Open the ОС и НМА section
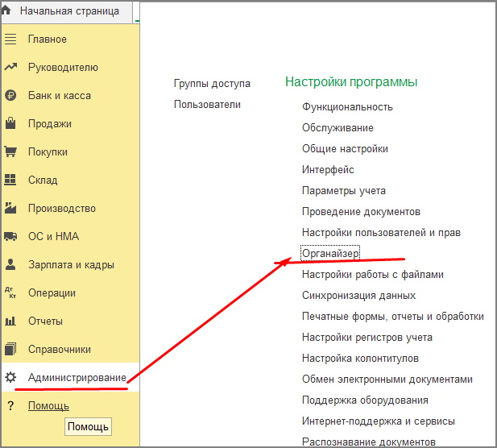Viewport: 497px width, 448px height. point(53,237)
